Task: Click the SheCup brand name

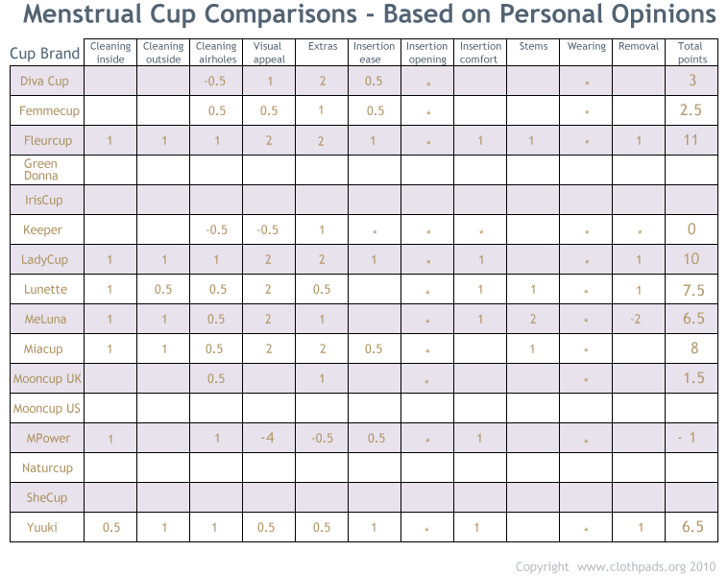Action: point(44,498)
